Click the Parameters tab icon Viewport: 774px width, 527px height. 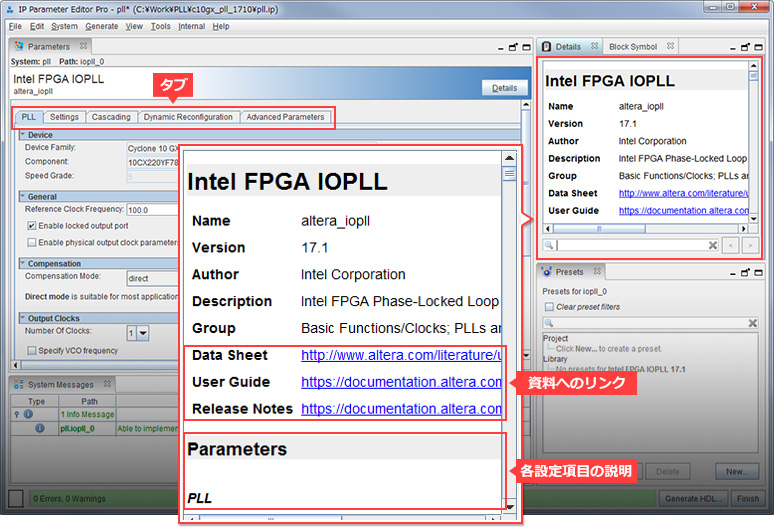[x=19, y=46]
